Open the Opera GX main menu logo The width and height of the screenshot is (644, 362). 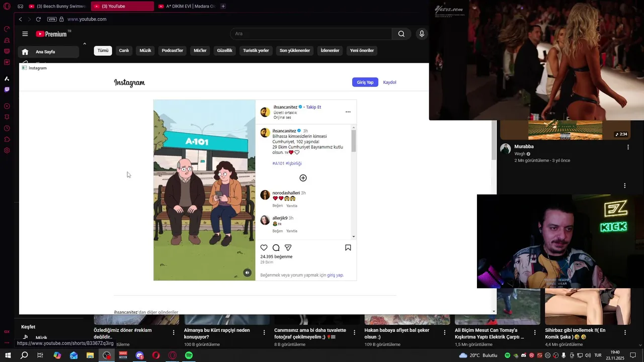tap(7, 7)
